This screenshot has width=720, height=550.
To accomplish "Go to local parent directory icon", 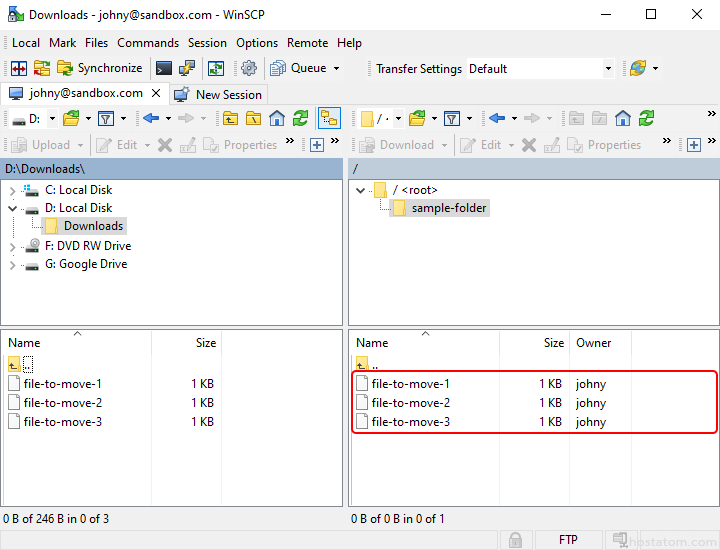I will click(x=231, y=118).
